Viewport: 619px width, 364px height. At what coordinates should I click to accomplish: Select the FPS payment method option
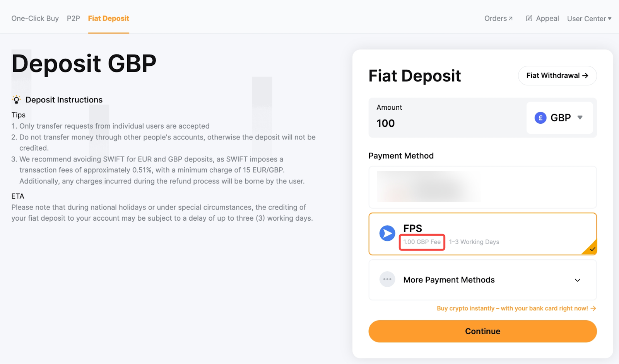pyautogui.click(x=482, y=234)
